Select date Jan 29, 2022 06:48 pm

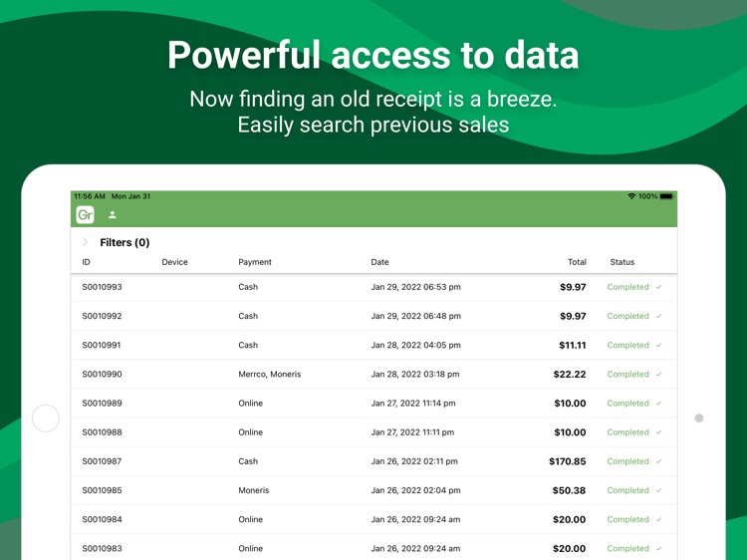pyautogui.click(x=416, y=316)
